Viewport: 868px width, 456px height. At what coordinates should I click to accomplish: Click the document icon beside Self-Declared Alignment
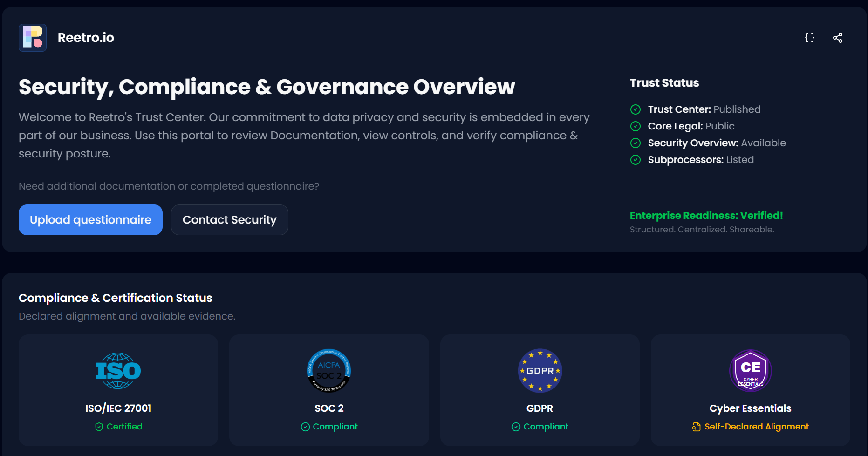click(x=697, y=427)
